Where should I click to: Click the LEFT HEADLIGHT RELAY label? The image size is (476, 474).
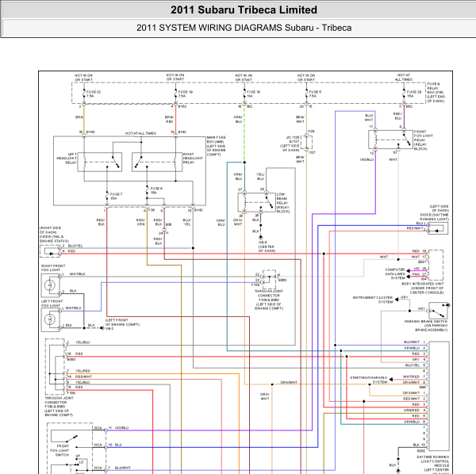click(x=67, y=159)
